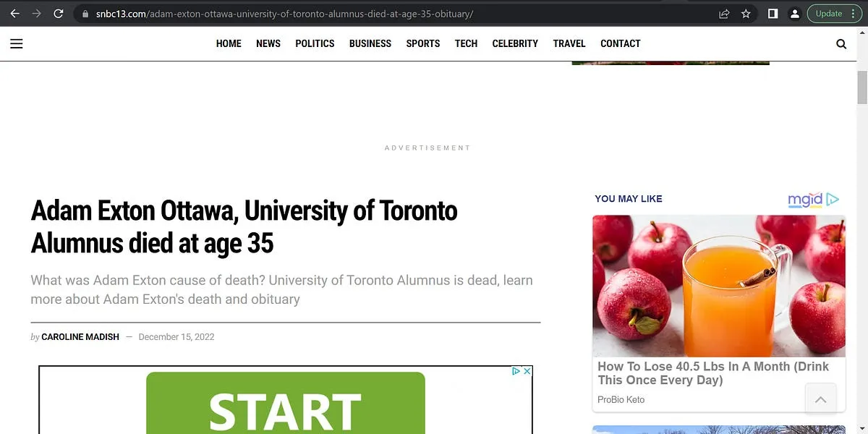The height and width of the screenshot is (434, 868).
Task: Close the ad using the X icon
Action: [527, 371]
